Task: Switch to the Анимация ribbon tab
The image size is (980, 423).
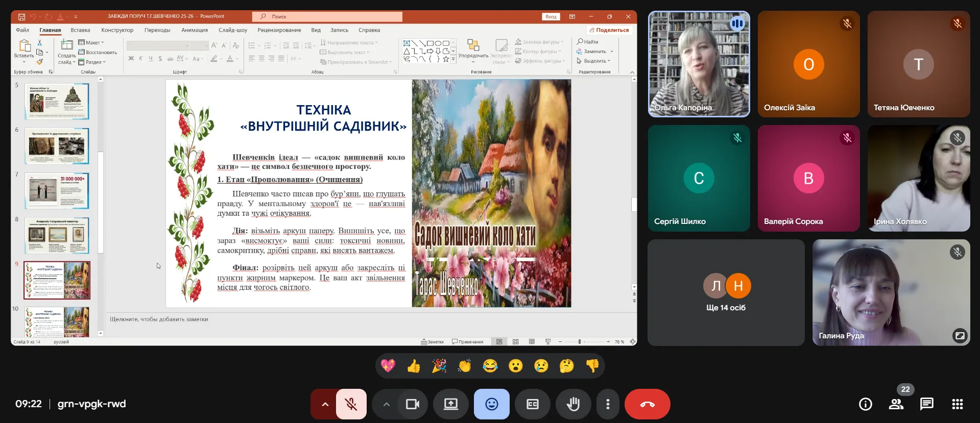Action: tap(194, 30)
